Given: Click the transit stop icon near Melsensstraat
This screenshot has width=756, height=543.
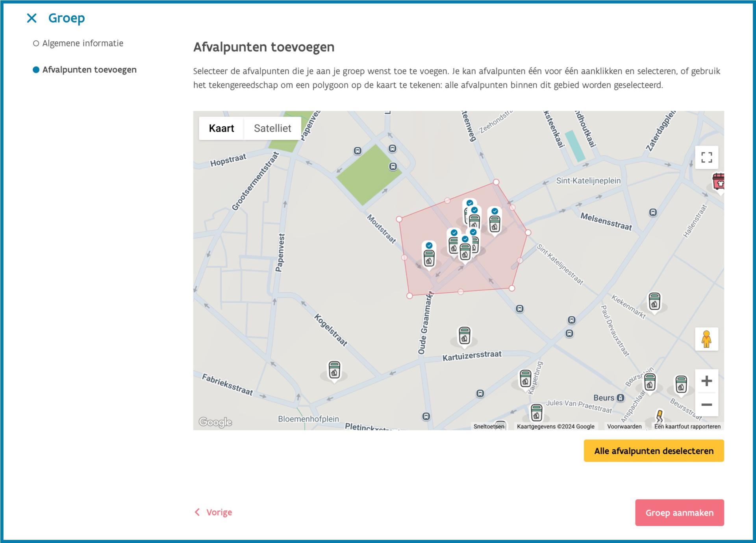Looking at the screenshot, I should 653,212.
